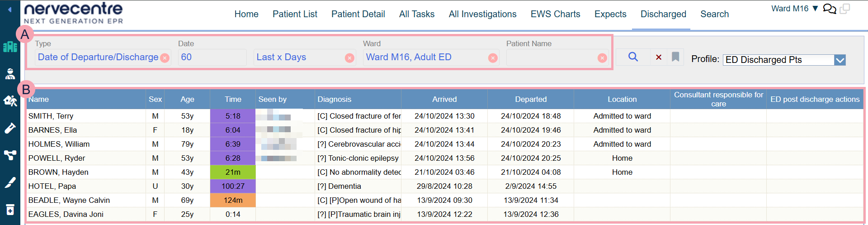This screenshot has width=868, height=225.
Task: Open the clinician sidebar icon
Action: pos(10,74)
